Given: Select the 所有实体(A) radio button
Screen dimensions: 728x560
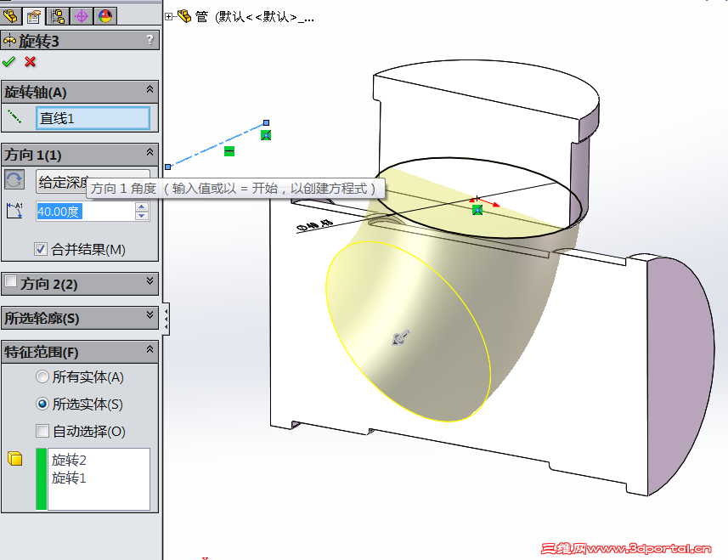Looking at the screenshot, I should (x=42, y=376).
